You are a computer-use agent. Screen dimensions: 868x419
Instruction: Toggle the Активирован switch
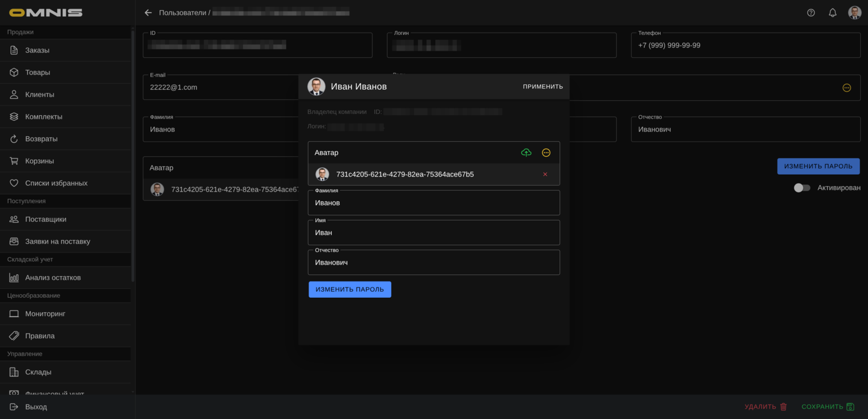802,188
